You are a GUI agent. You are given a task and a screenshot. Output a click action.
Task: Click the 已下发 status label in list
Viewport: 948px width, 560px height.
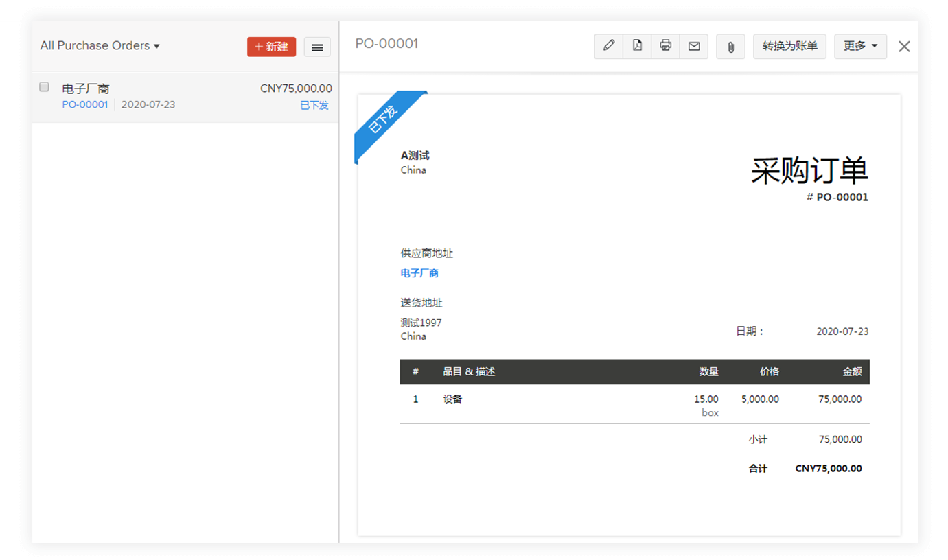click(x=314, y=105)
